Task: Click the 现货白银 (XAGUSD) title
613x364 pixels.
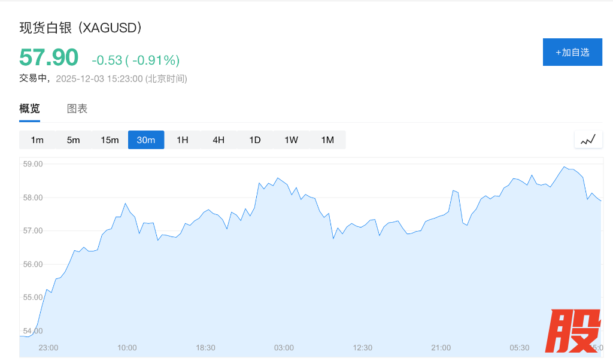Action: 80,28
